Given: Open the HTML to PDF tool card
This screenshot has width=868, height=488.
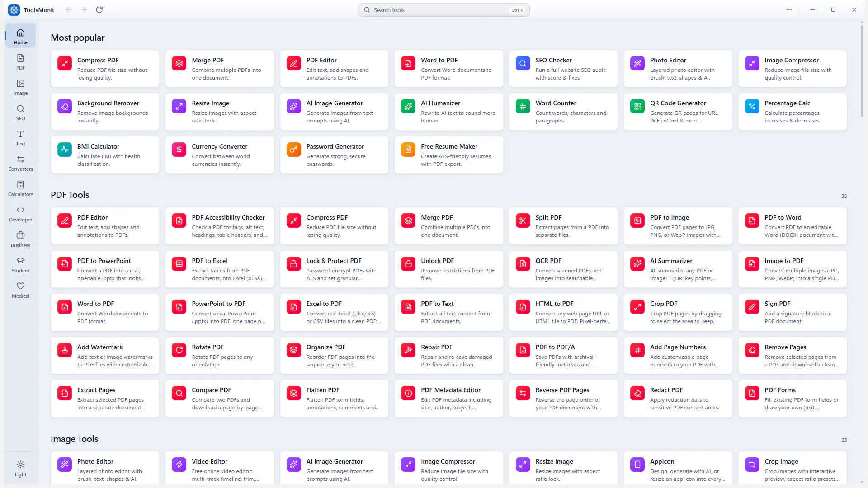Looking at the screenshot, I should pos(563,312).
